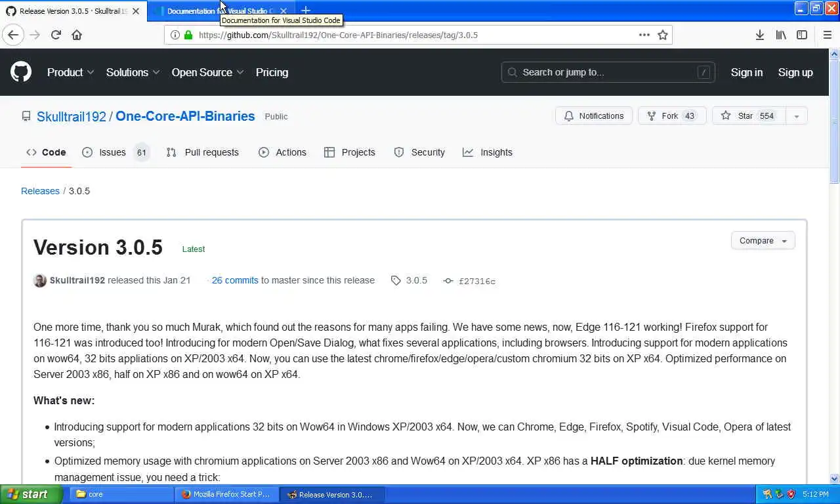Open the Compare dropdown

tap(763, 240)
